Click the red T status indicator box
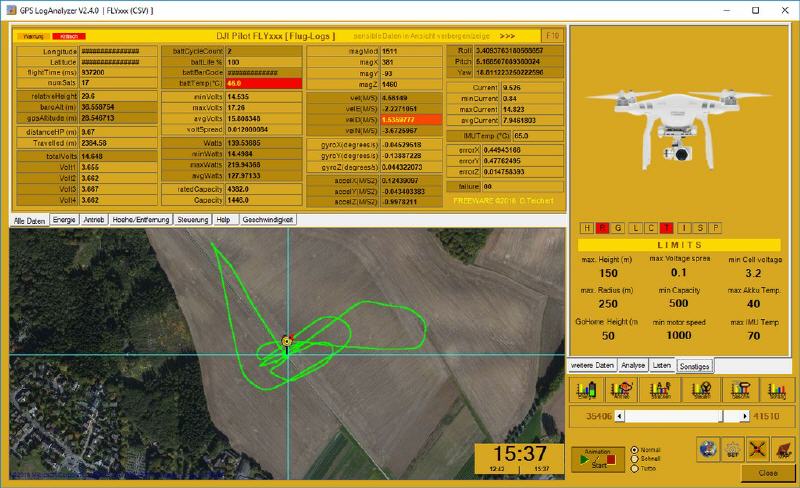Viewport: 800px width, 488px height. (x=667, y=228)
